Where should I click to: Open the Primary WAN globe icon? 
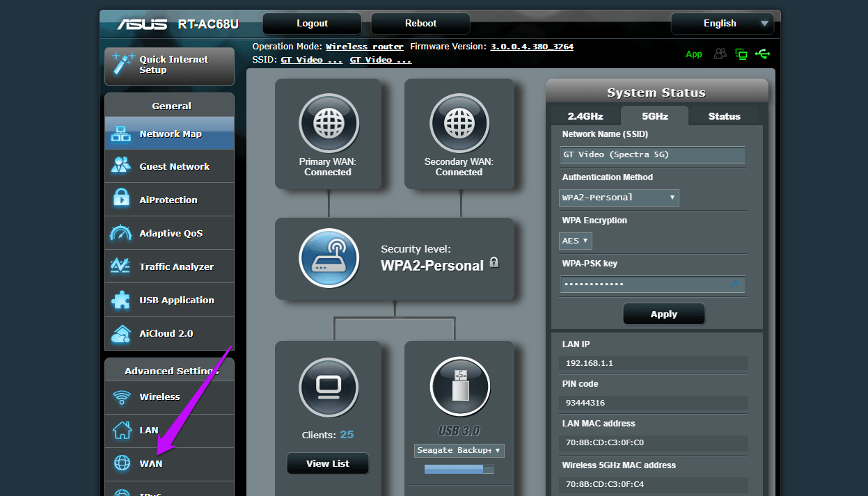pos(328,123)
